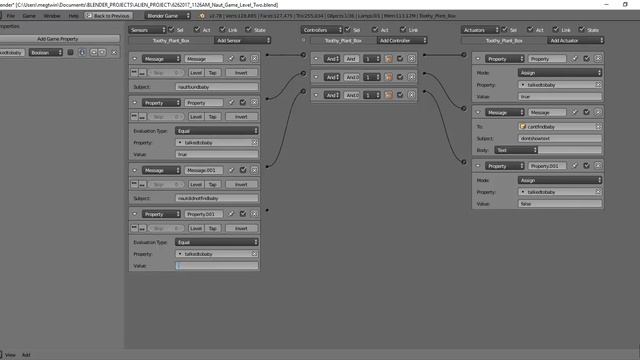Delete the Message.001 sensor
The height and width of the screenshot is (360, 640).
click(254, 170)
